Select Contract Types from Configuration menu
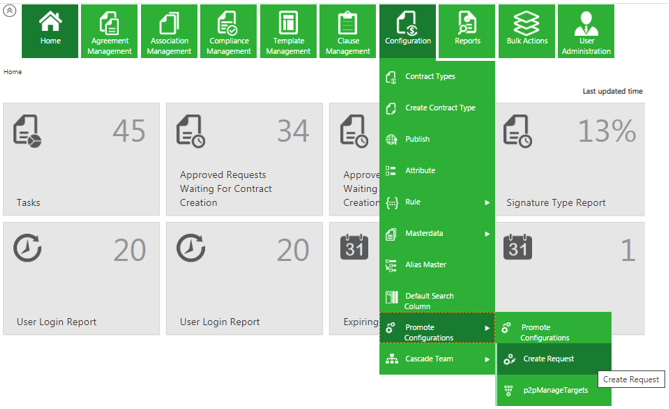 [430, 77]
